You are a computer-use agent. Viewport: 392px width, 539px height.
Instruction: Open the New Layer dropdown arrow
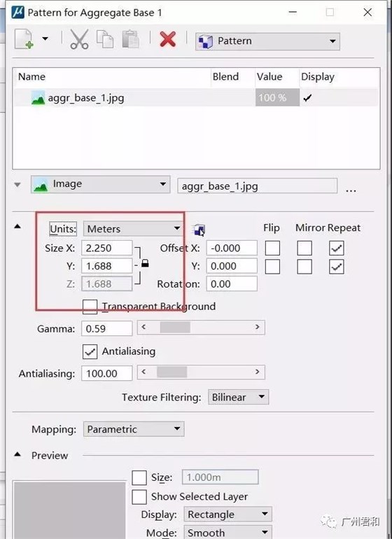[x=45, y=38]
